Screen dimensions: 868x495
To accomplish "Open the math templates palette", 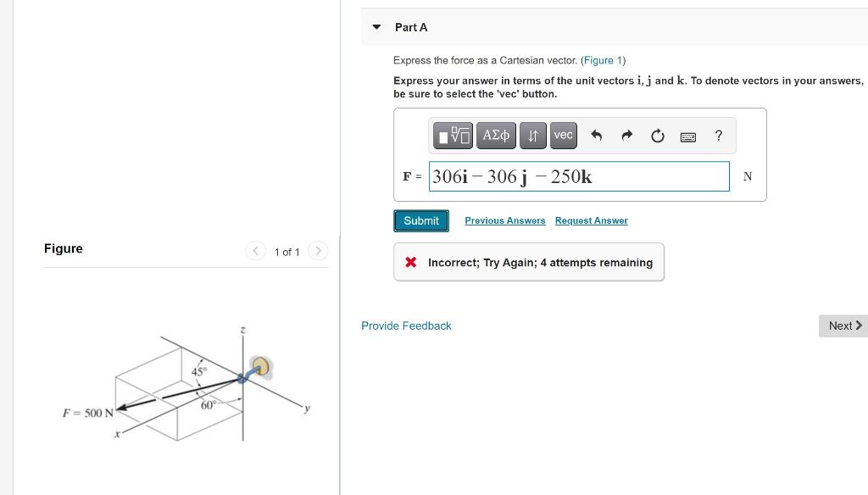I will click(x=453, y=135).
